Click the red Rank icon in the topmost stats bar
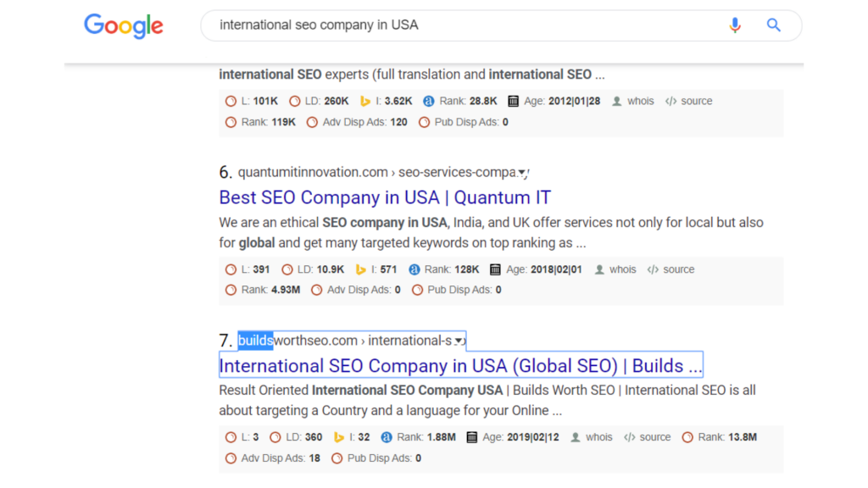 coord(230,121)
